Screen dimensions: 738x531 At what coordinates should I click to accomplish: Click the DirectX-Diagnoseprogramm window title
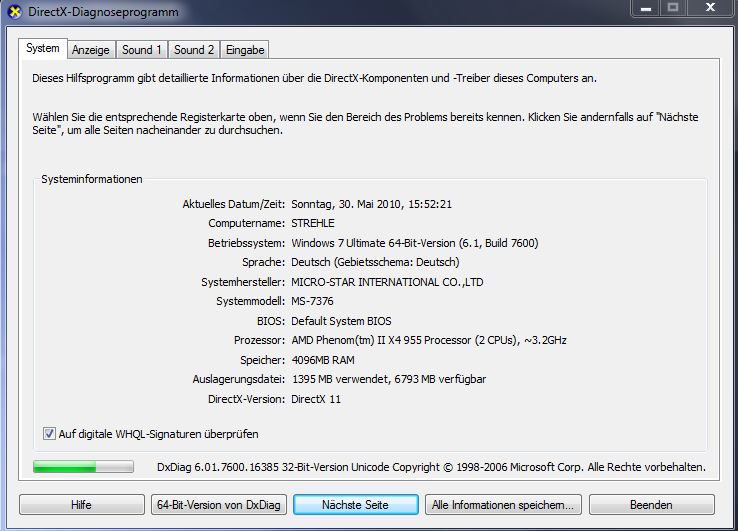[104, 12]
